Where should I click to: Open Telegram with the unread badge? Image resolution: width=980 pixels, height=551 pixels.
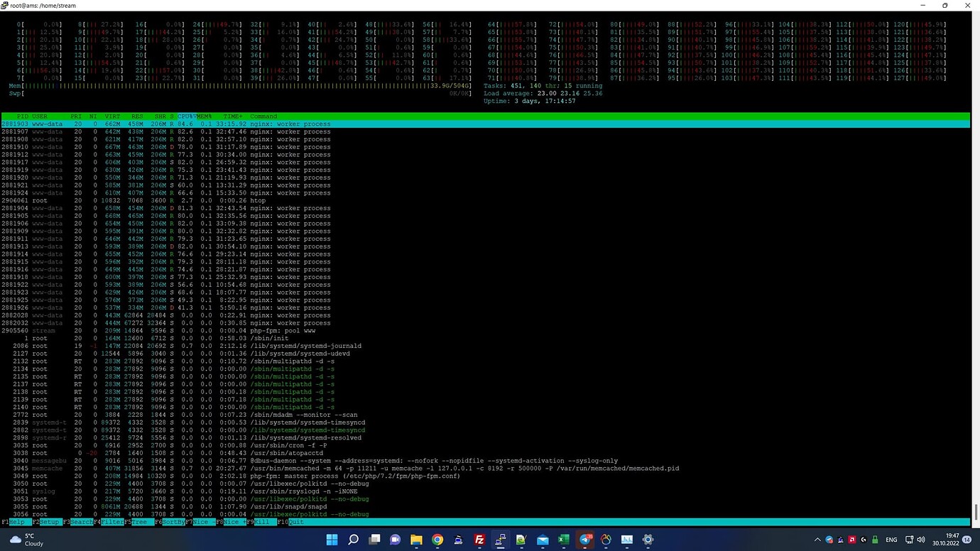tap(585, 540)
